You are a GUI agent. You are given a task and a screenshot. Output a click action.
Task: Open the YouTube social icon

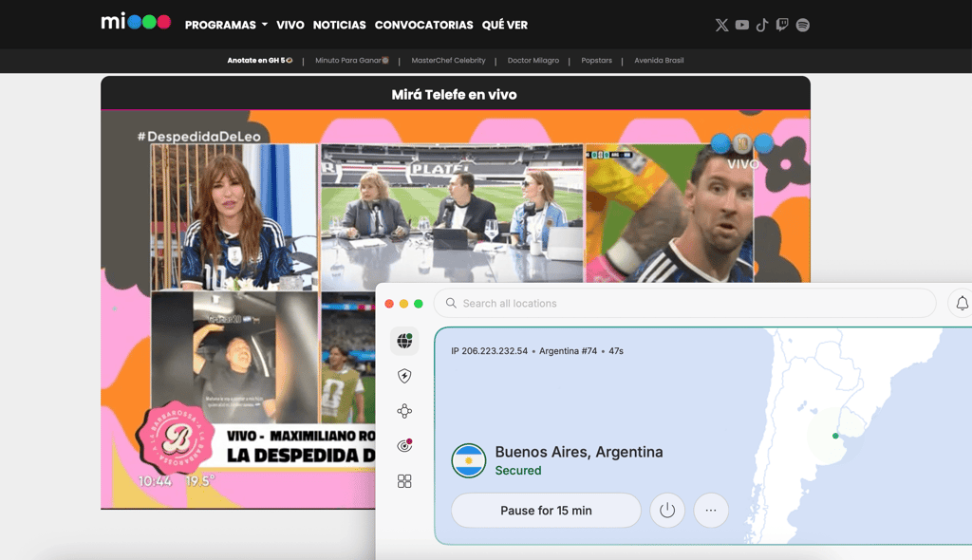(742, 25)
